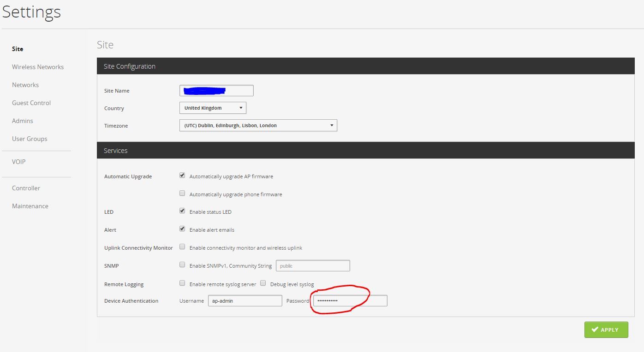Image resolution: width=644 pixels, height=352 pixels.
Task: Enable connectivity monitor and wireless uplink
Action: point(182,247)
